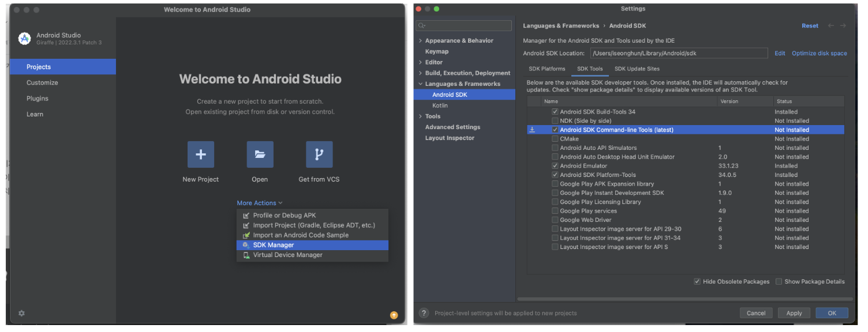Click the download icon beside Command-line Tools
The height and width of the screenshot is (332, 868).
532,130
